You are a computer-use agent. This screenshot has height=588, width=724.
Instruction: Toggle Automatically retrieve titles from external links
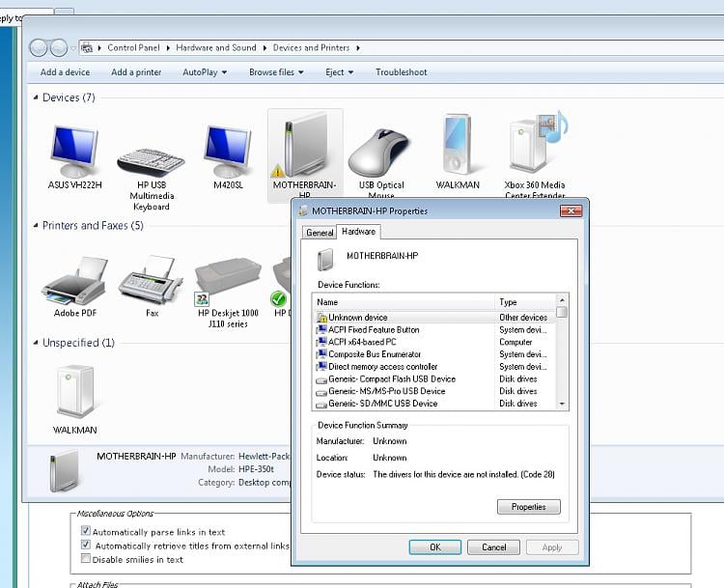coord(85,545)
